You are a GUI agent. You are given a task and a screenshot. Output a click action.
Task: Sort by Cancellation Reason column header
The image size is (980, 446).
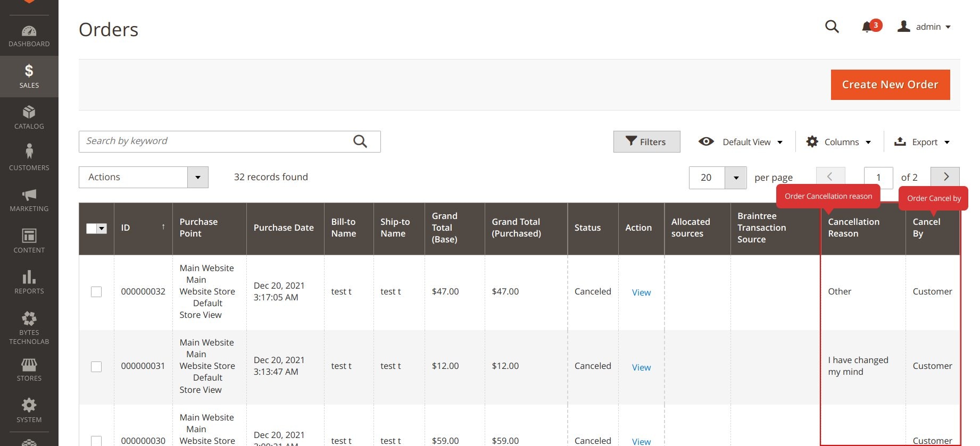click(863, 228)
